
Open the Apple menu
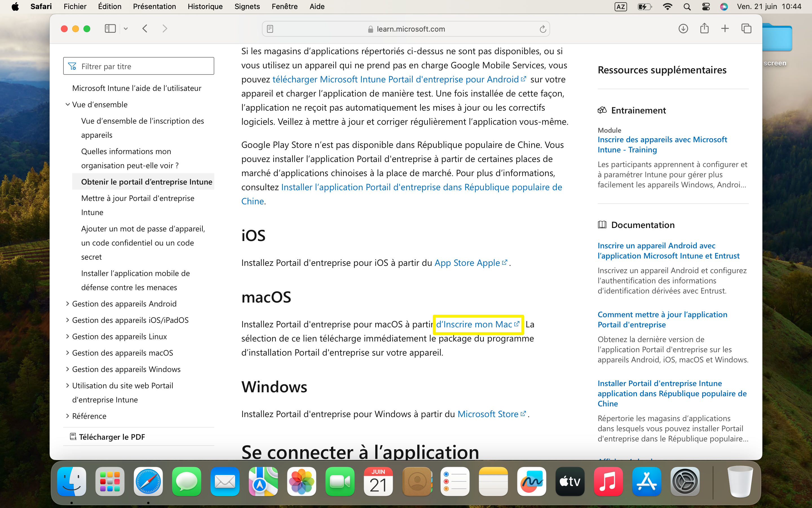[15, 7]
